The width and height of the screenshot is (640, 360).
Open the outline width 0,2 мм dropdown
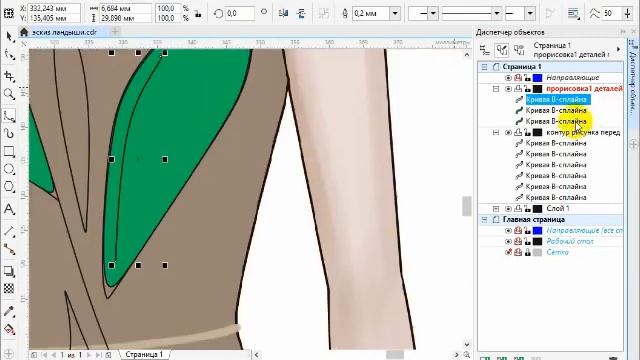pos(395,13)
